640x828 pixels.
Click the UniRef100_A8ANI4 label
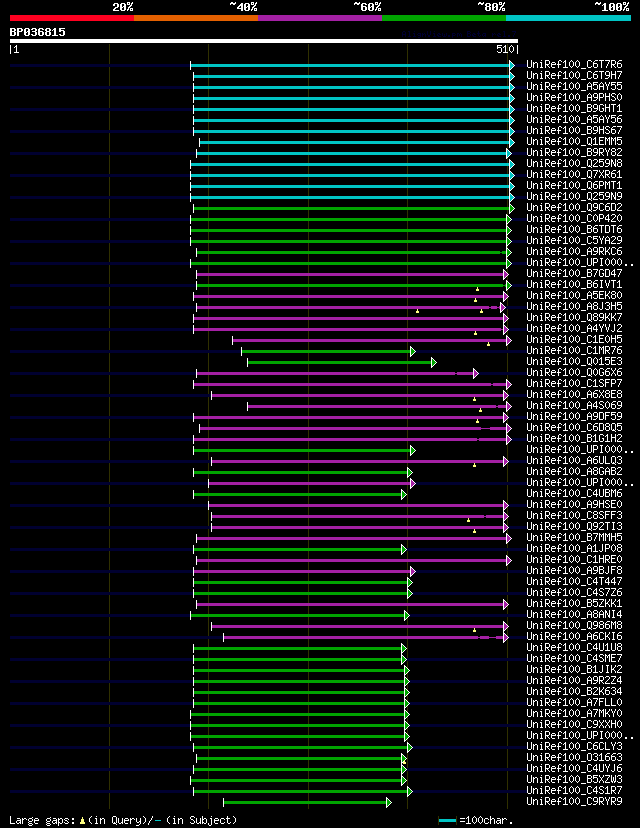tap(574, 615)
